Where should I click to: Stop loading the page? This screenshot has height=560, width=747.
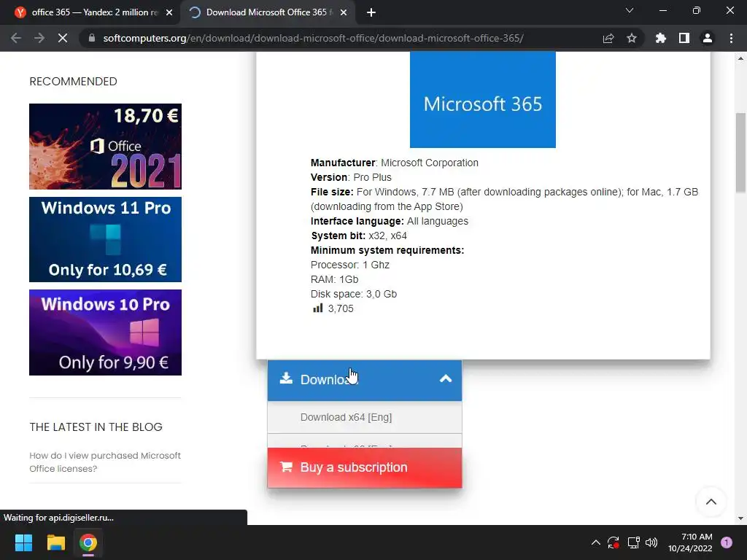click(63, 38)
